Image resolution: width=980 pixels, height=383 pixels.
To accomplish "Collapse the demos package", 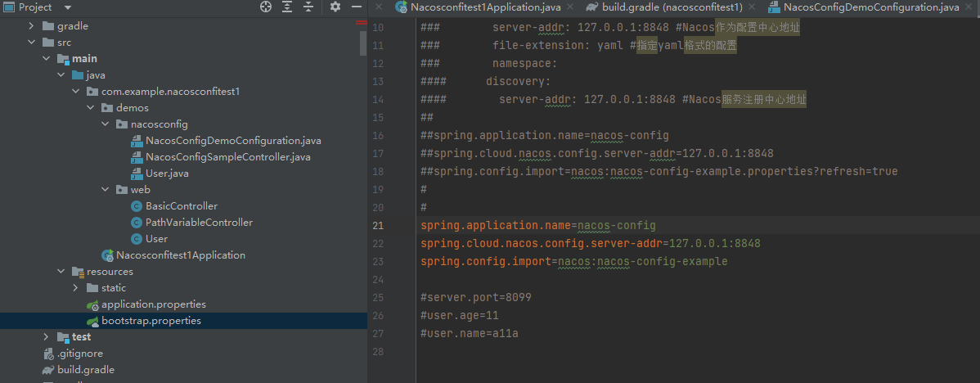I will (92, 108).
